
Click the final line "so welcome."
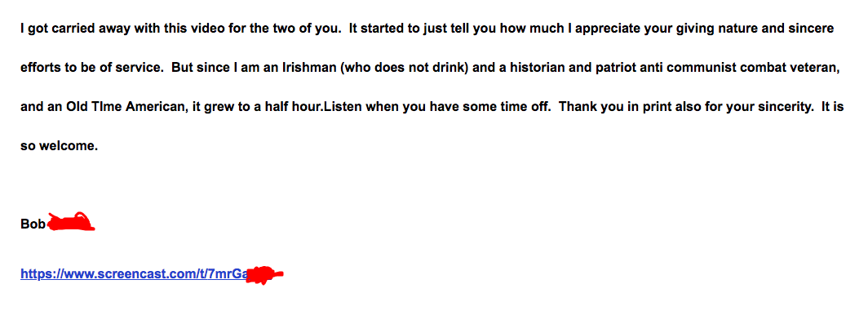(59, 147)
